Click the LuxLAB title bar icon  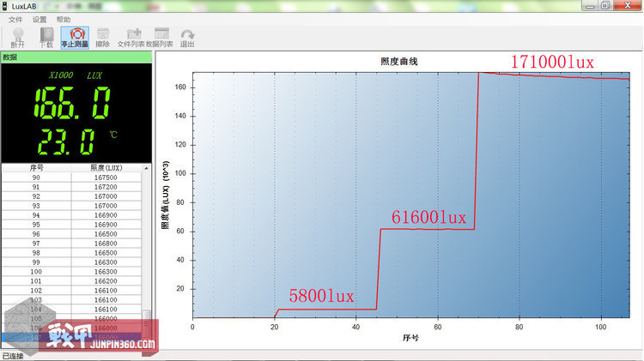tap(5, 6)
